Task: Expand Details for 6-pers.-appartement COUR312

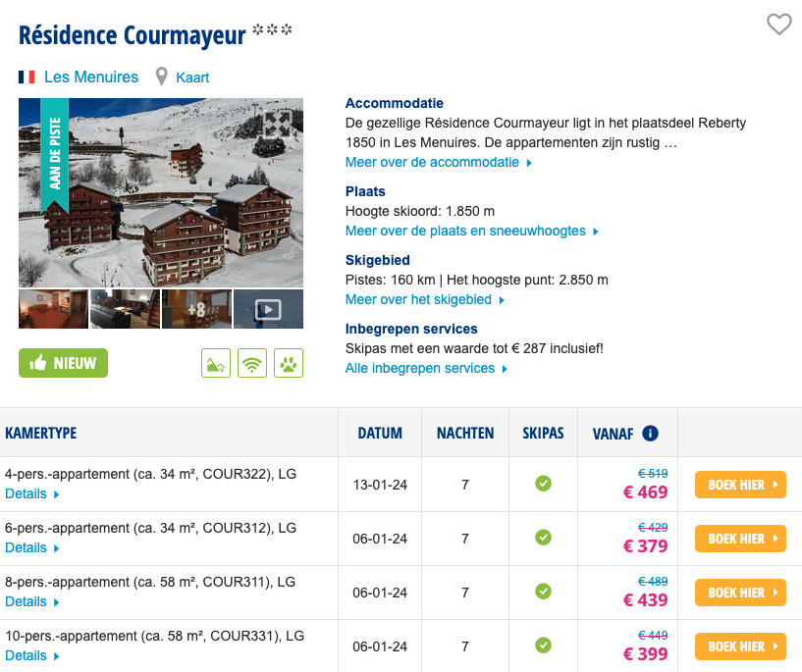Action: 31,548
